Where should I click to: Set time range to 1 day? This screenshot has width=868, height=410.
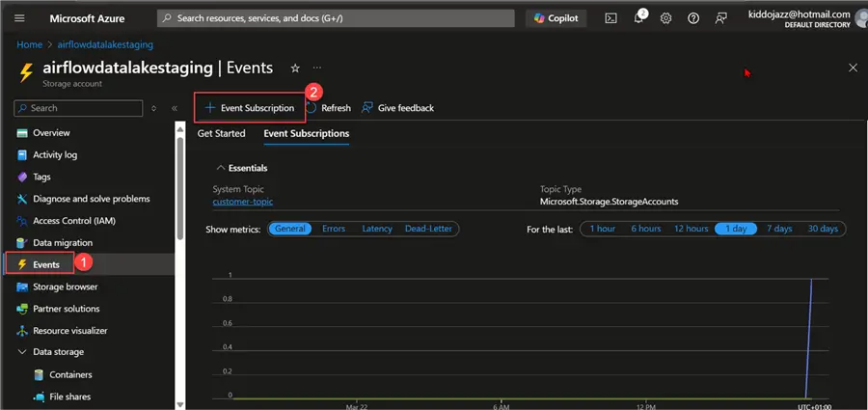coord(736,229)
